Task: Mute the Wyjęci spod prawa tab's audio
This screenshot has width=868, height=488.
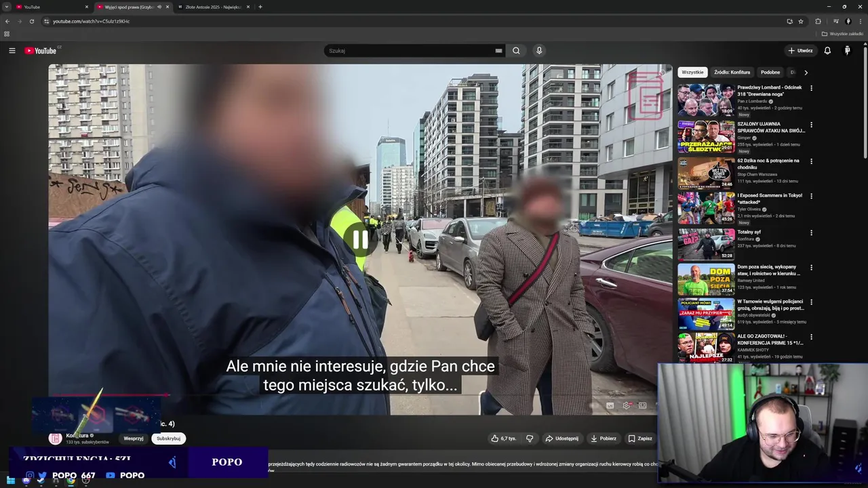Action: pyautogui.click(x=159, y=7)
